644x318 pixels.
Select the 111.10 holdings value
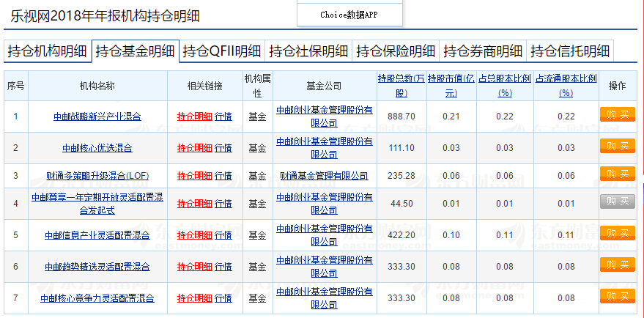click(x=401, y=148)
